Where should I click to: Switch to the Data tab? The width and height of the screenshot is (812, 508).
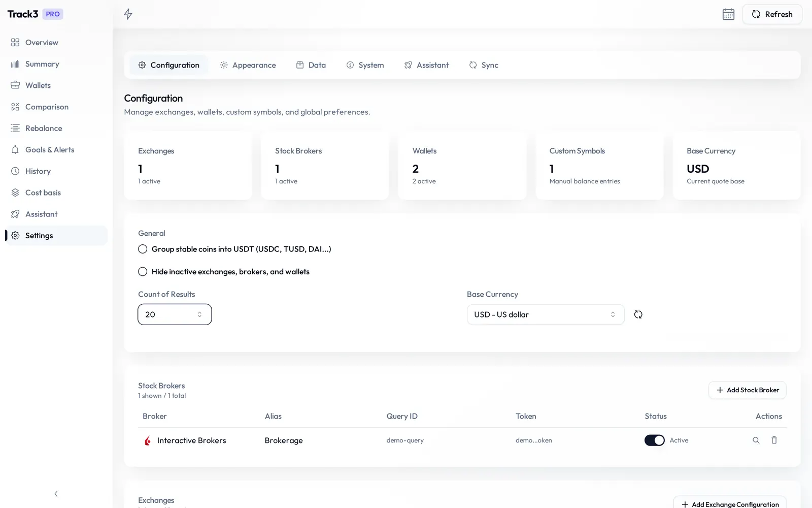[311, 65]
